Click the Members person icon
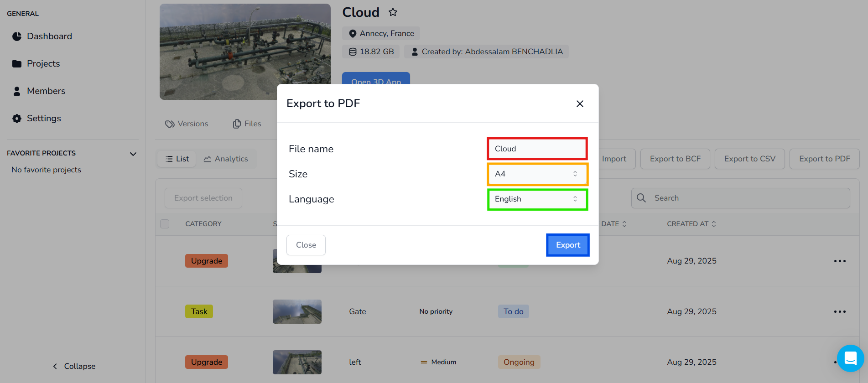 (x=17, y=91)
